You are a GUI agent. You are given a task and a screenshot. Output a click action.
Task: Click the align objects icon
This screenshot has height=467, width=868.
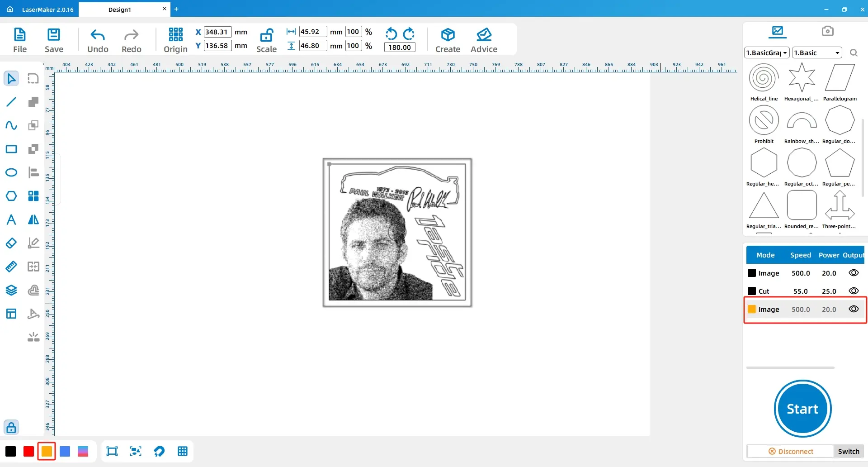[x=33, y=172]
